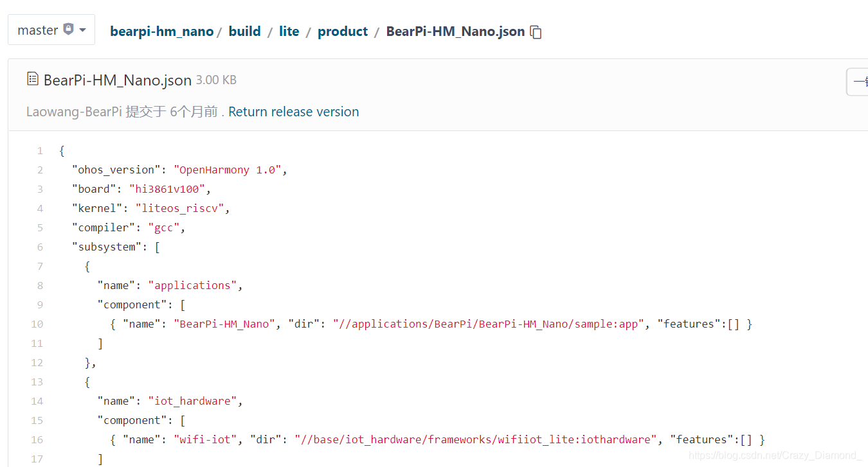Screen dimensions: 868x467
Task: Select line number 2
Action: (40, 170)
